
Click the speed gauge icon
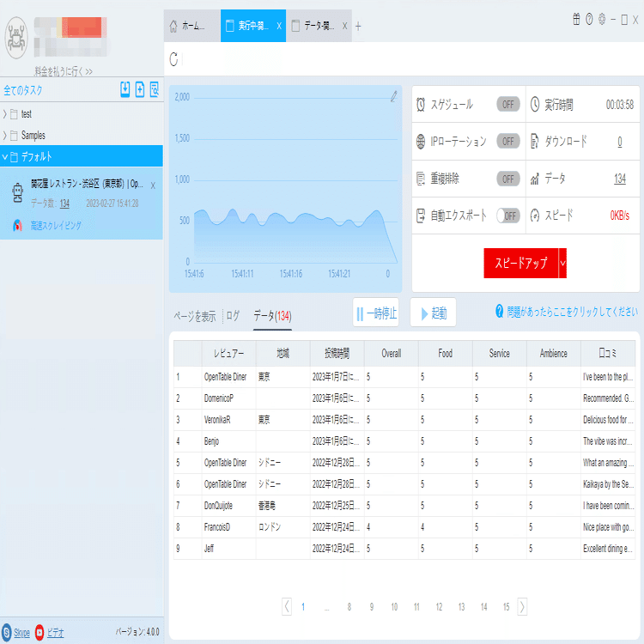coord(534,216)
